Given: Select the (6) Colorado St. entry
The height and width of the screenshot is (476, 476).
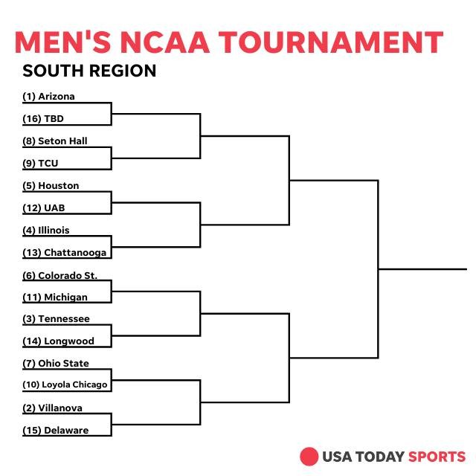Looking at the screenshot, I should pyautogui.click(x=60, y=275).
